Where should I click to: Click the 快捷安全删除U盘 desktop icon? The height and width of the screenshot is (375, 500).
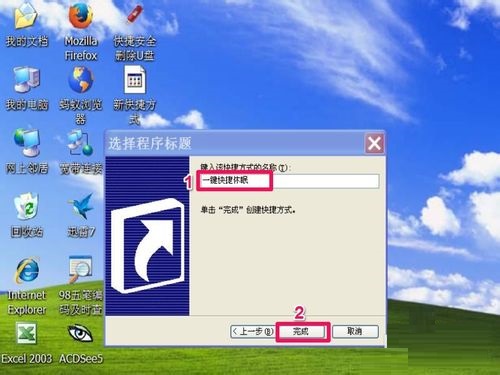coord(135,15)
